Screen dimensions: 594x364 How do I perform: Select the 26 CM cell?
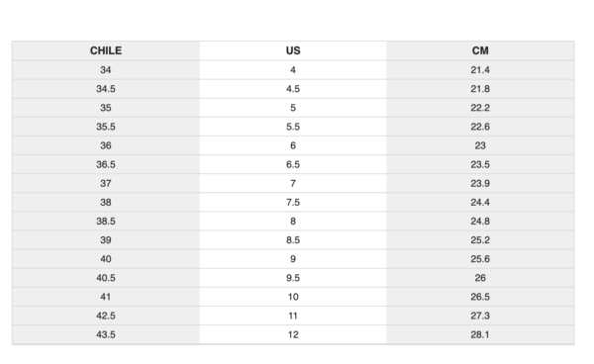pos(480,278)
